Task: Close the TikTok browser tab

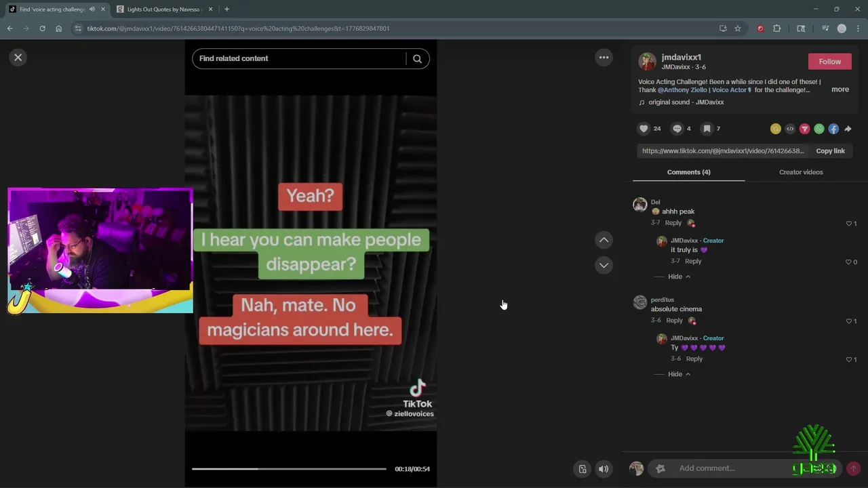Action: pos(104,9)
